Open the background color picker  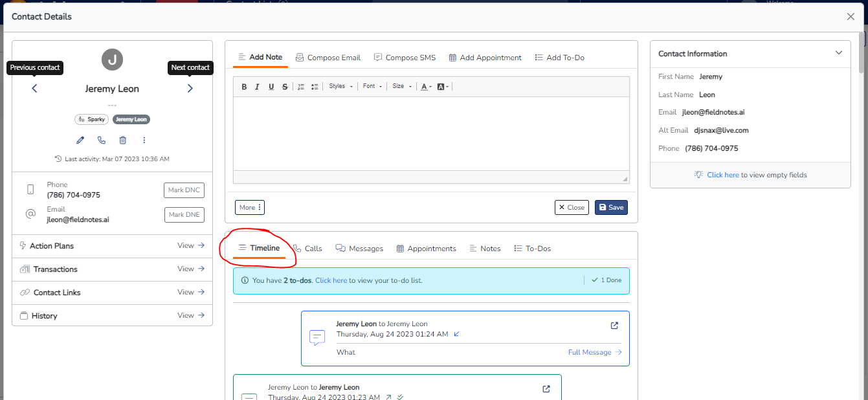click(x=443, y=87)
